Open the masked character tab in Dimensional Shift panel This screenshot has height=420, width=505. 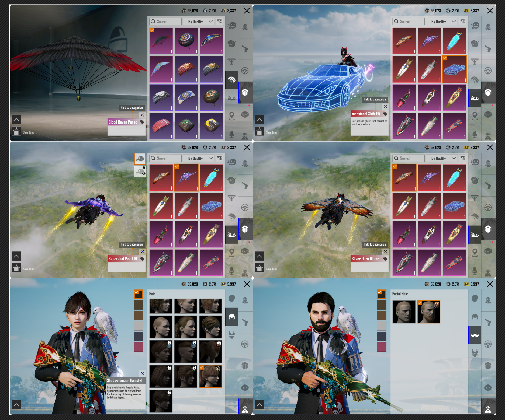pyautogui.click(x=488, y=27)
